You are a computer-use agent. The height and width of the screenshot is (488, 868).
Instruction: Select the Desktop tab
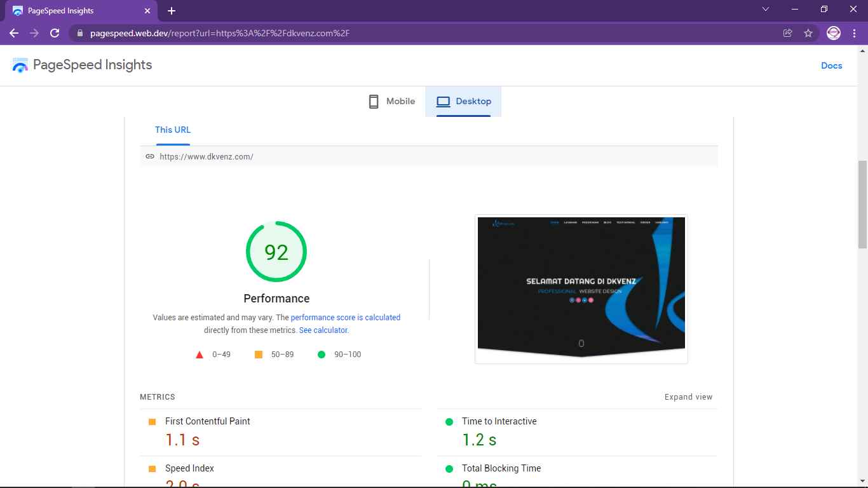tap(463, 102)
